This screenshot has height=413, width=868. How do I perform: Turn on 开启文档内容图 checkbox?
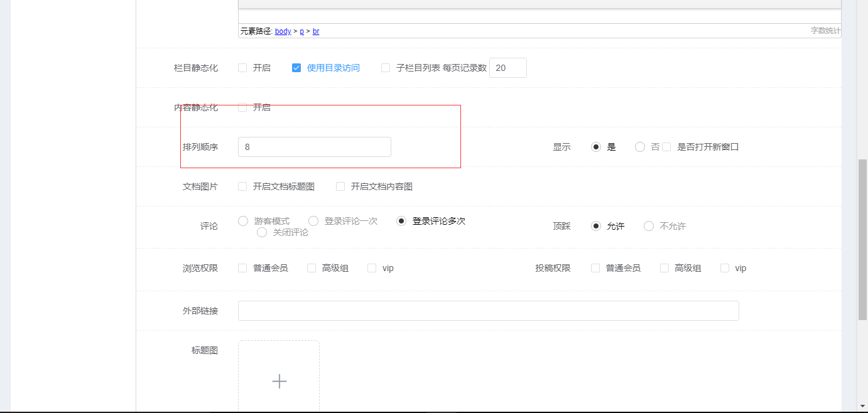pyautogui.click(x=340, y=186)
